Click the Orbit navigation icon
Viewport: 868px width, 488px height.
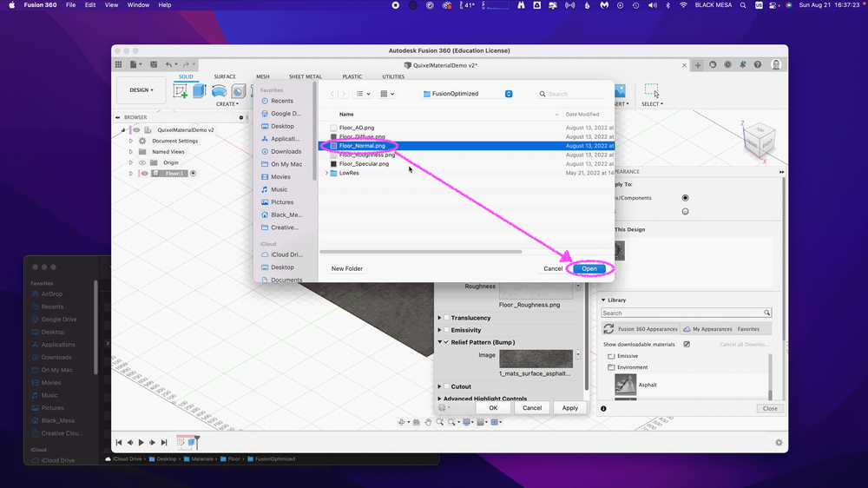coord(401,422)
